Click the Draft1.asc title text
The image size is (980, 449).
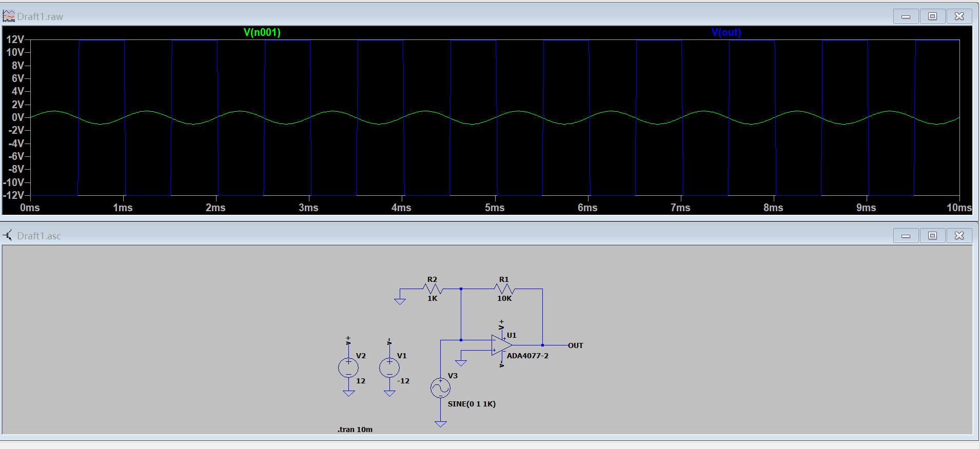[39, 236]
